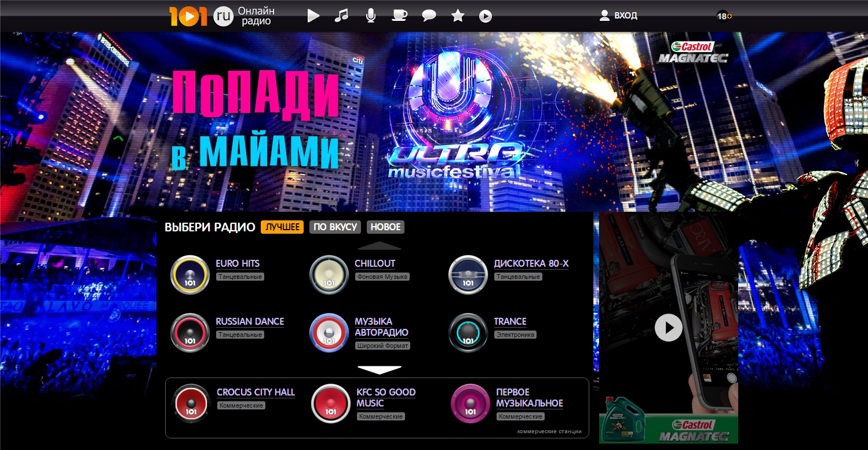Click the Онлайн радио header text
Screen dimensions: 868x450
point(257,16)
